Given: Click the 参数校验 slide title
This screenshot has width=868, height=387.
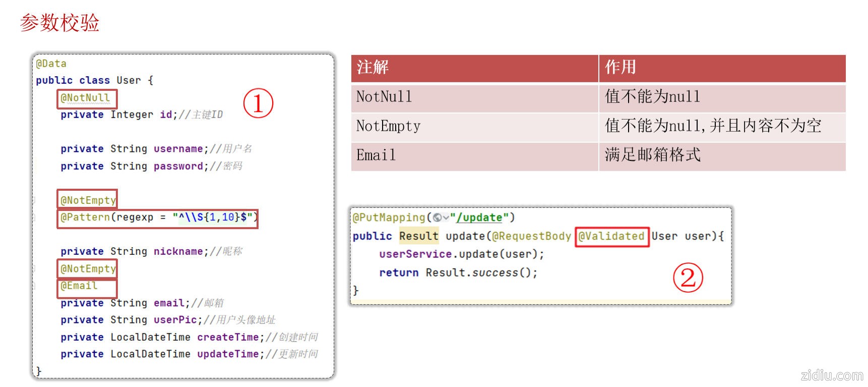Looking at the screenshot, I should (x=59, y=23).
